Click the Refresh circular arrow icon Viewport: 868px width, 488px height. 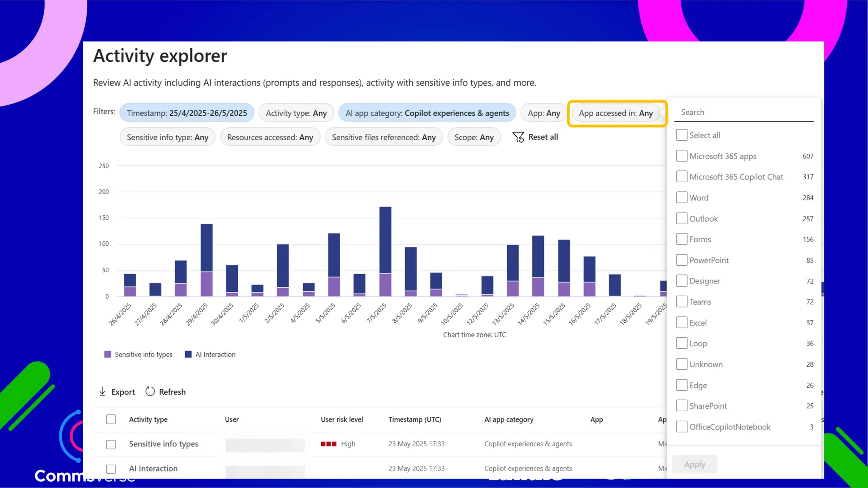pos(150,391)
